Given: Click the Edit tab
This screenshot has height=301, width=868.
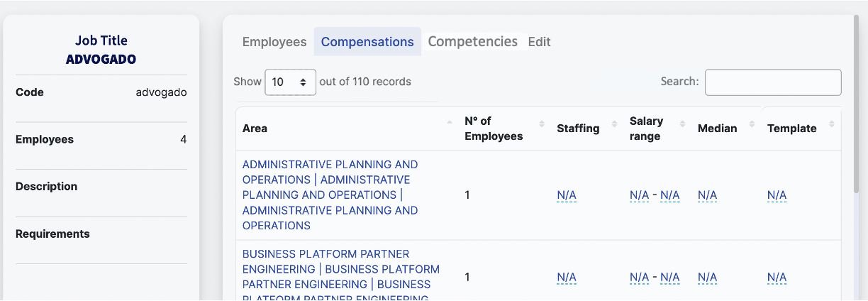Looking at the screenshot, I should click(539, 42).
